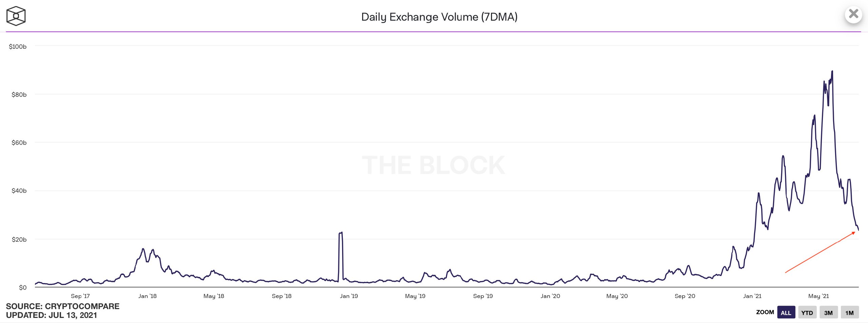Click The Block cube logo icon
868x323 pixels.
click(16, 16)
